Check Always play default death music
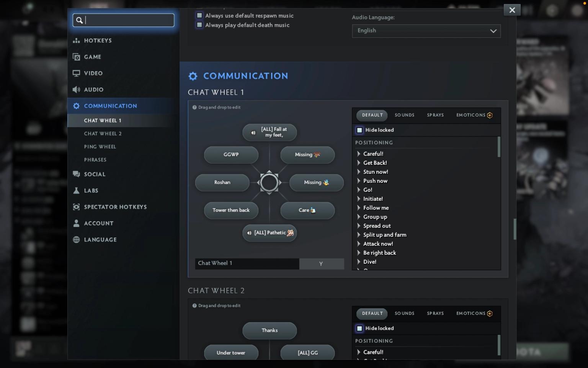 click(199, 25)
